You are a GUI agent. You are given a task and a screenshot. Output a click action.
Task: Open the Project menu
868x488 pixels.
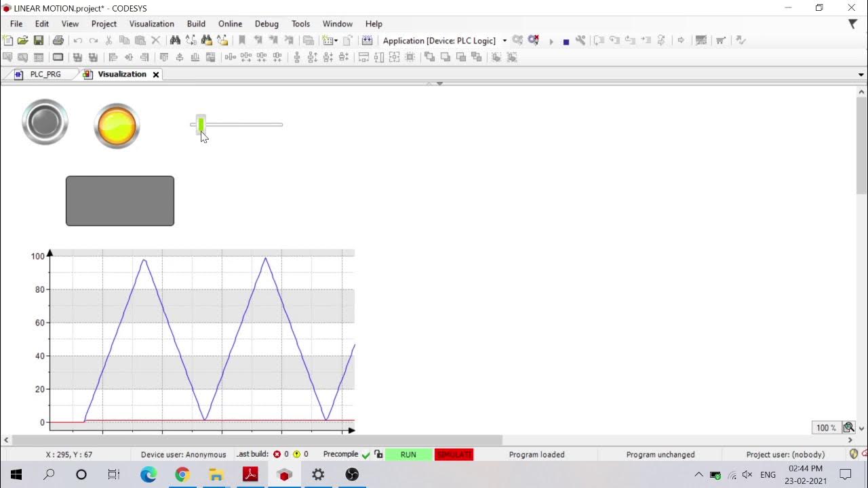[104, 24]
